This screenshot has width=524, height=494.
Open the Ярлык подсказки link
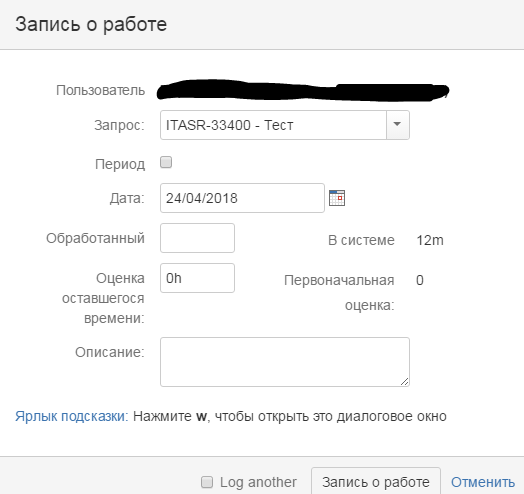[72, 416]
